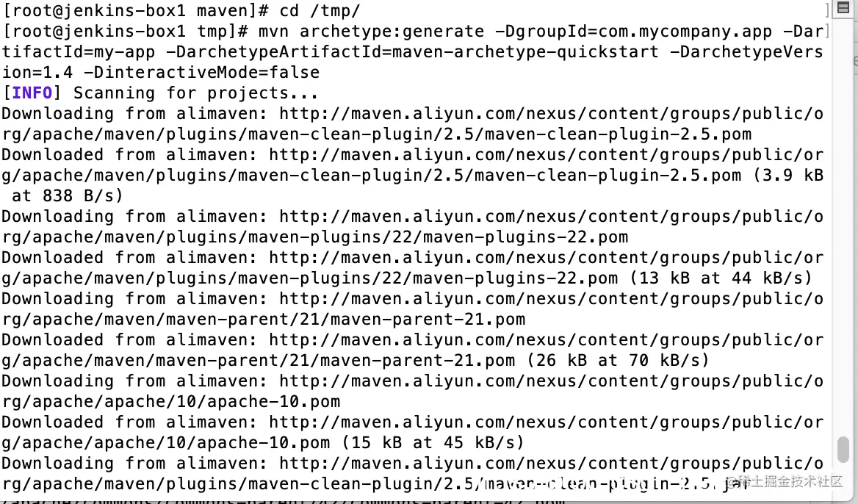Image resolution: width=858 pixels, height=504 pixels.
Task: Click the '(26 kB at 70 kB/s)' text
Action: pyautogui.click(x=618, y=361)
